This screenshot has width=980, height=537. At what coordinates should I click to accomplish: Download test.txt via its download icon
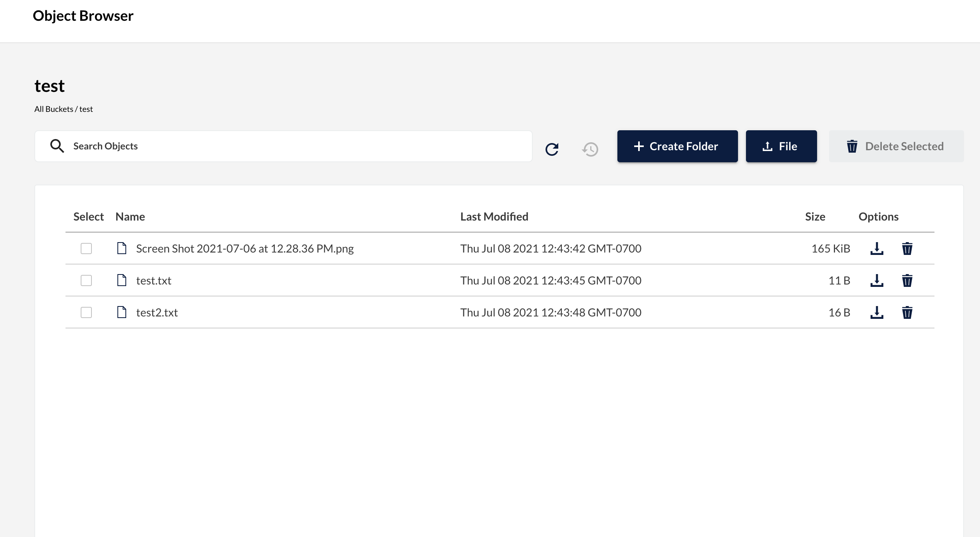point(877,280)
